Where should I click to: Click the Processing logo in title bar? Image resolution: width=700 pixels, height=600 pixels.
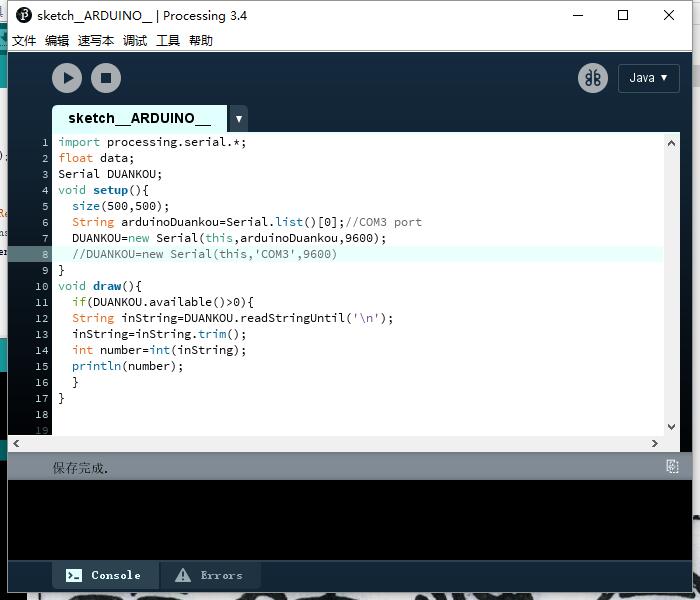24,15
